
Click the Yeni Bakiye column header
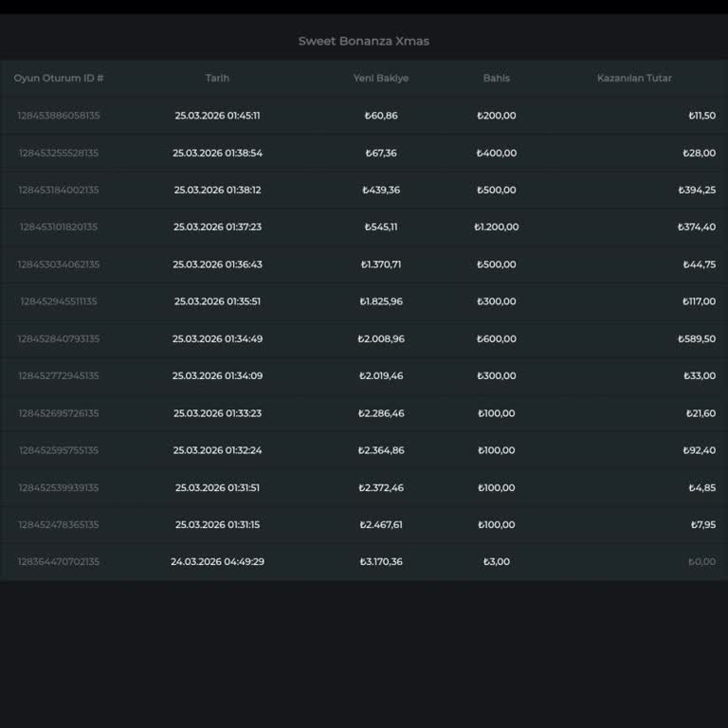pyautogui.click(x=381, y=78)
